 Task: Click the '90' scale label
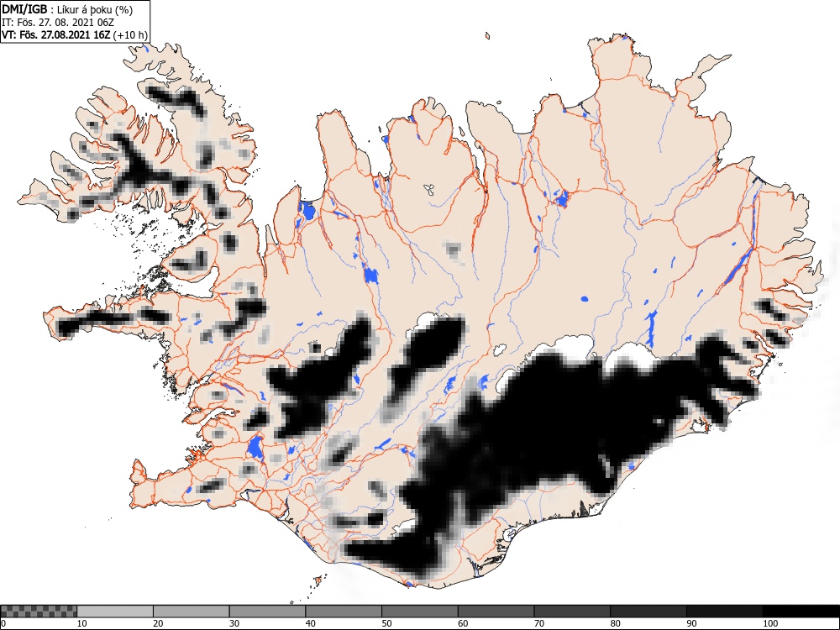(691, 623)
